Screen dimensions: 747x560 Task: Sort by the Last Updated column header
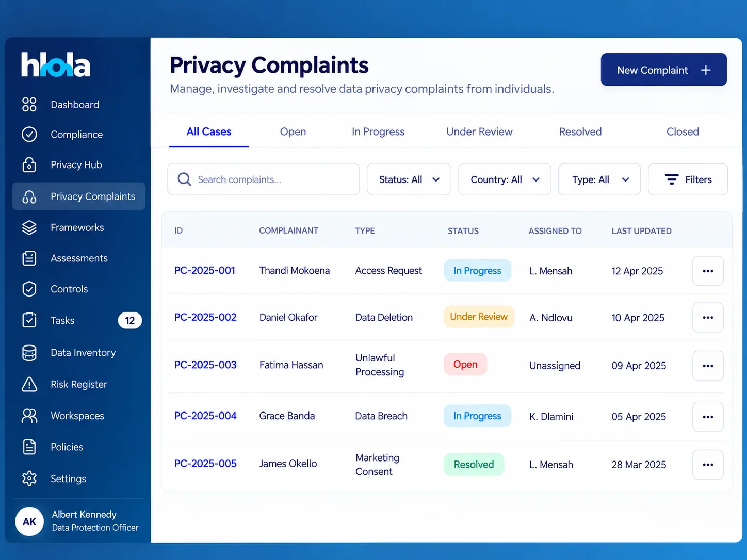tap(641, 231)
